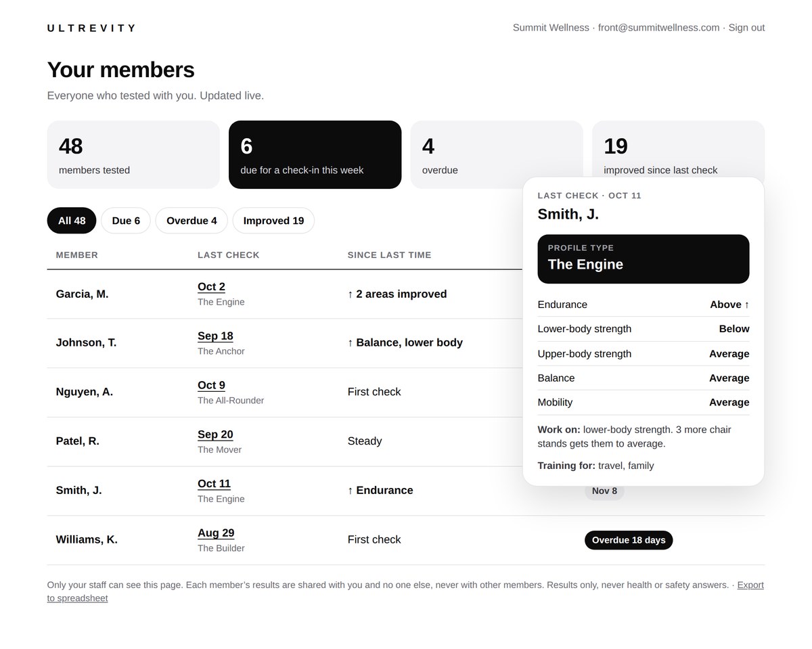Click the Your members page heading
Image resolution: width=812 pixels, height=649 pixels.
(121, 70)
